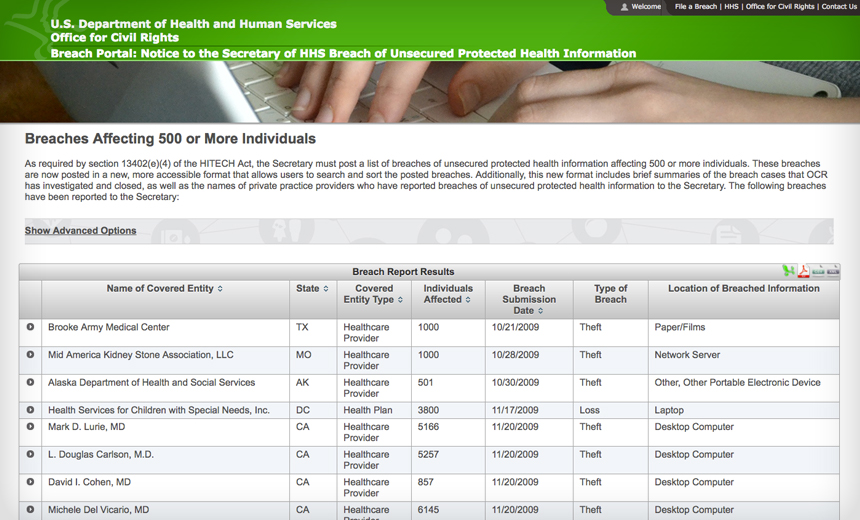Click the 5166 individuals affected value
This screenshot has height=520, width=860.
coord(428,427)
